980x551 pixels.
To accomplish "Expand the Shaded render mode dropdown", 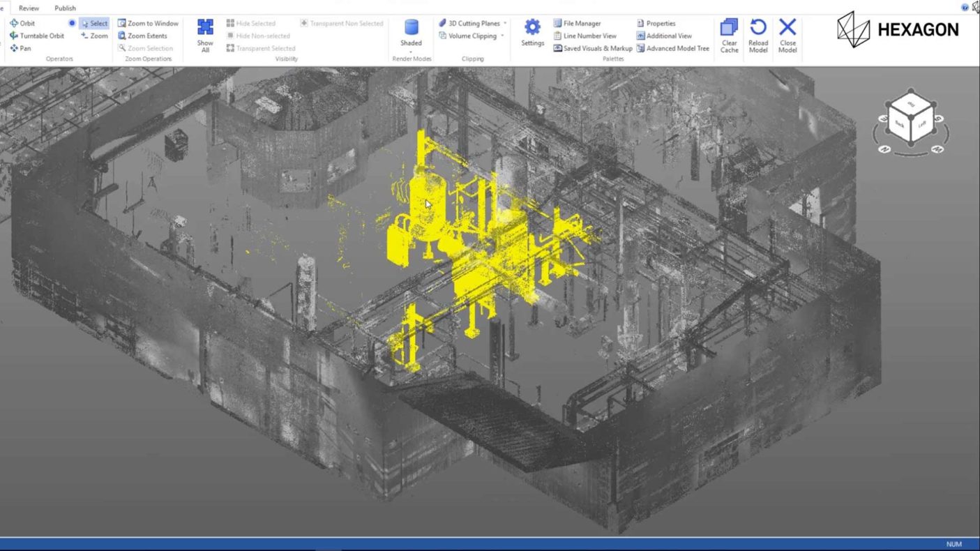I will pos(411,52).
